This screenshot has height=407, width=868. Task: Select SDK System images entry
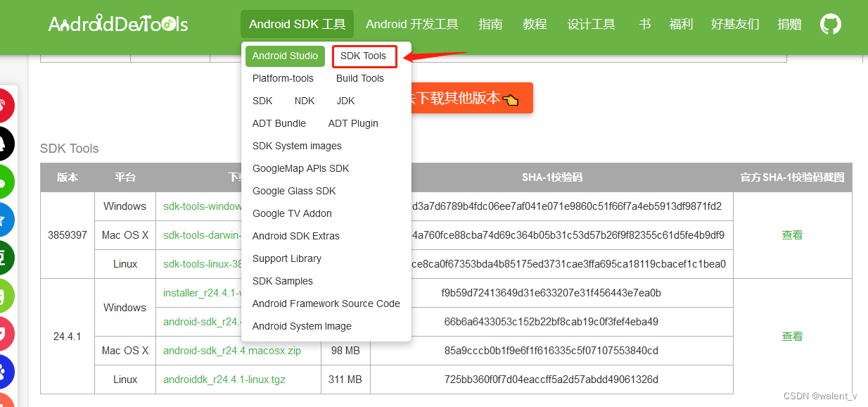[297, 146]
